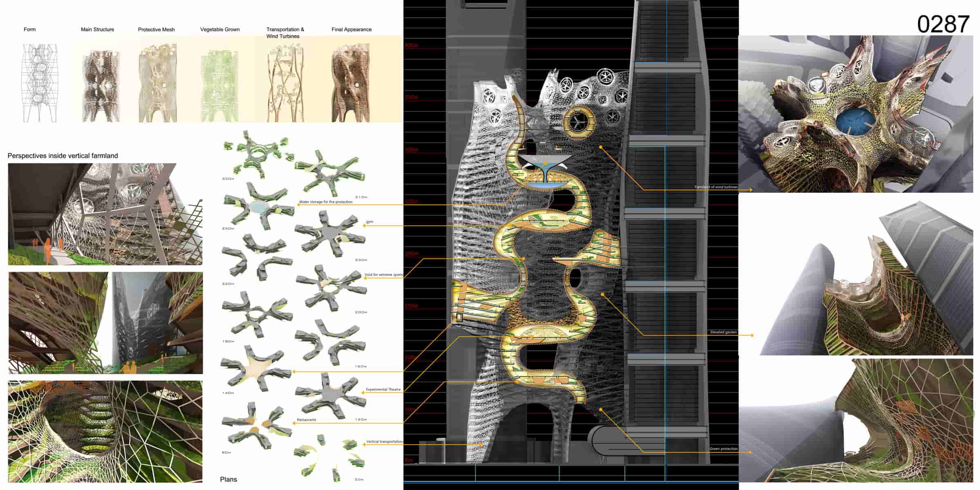Viewport: 980px width, 490px height.
Task: Click the 140m experimental theatre plan
Action: [x=256, y=368]
